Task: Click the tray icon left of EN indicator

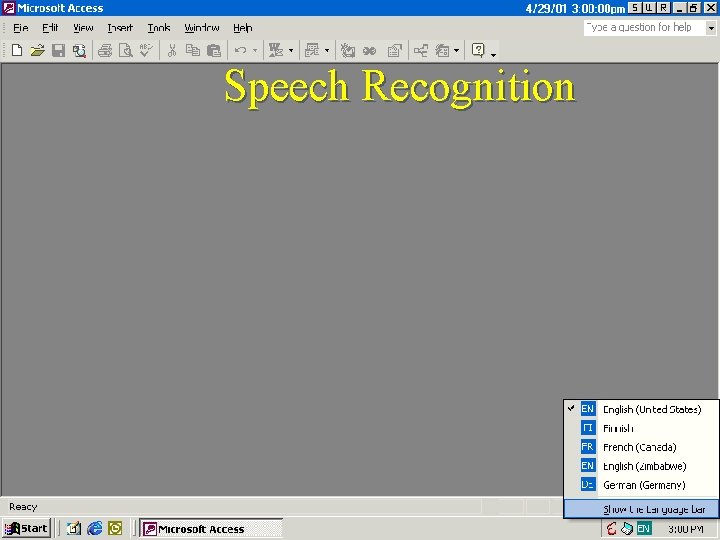Action: click(627, 529)
